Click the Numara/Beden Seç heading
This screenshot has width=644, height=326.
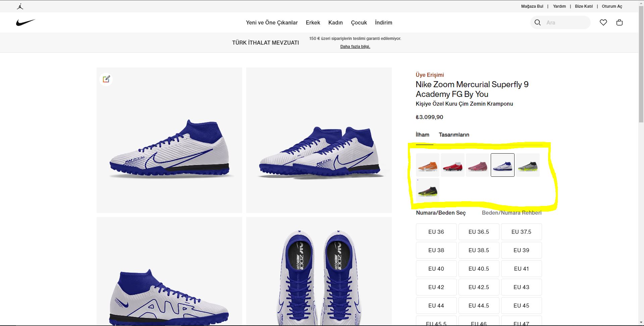click(441, 213)
